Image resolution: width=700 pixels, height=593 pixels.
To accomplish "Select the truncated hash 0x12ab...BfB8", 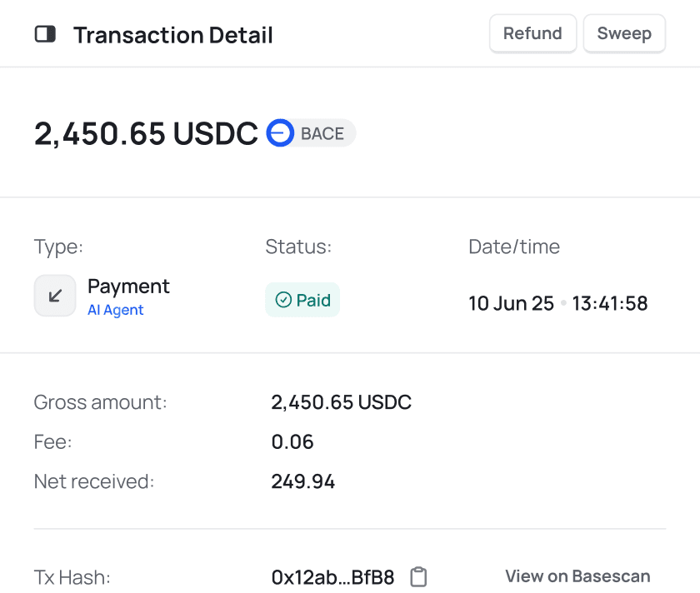I will tap(334, 576).
